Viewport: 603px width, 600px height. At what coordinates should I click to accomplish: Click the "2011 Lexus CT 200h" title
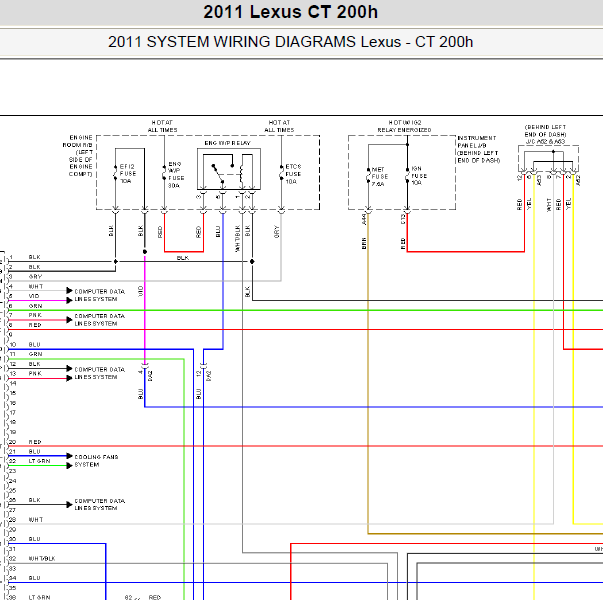[290, 12]
